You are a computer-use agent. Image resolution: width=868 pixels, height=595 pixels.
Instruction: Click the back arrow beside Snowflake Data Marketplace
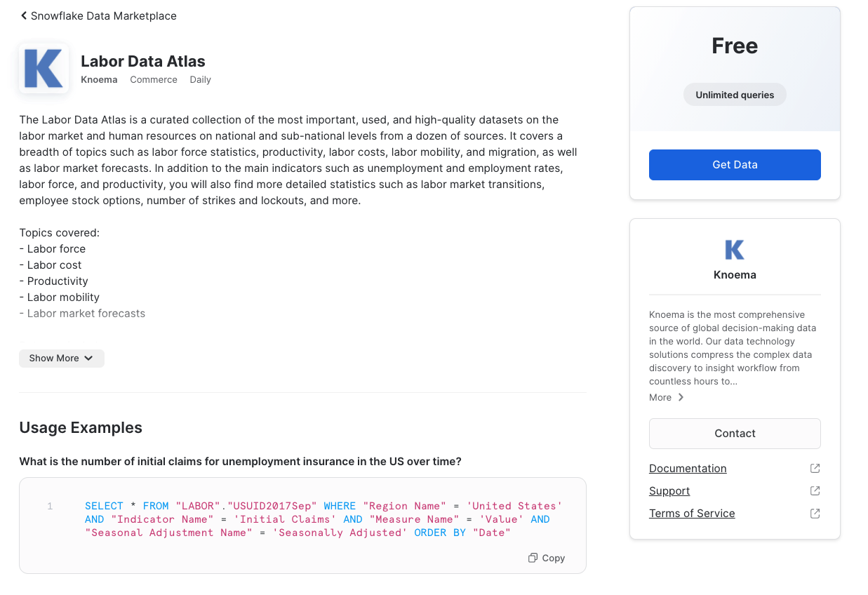[24, 15]
